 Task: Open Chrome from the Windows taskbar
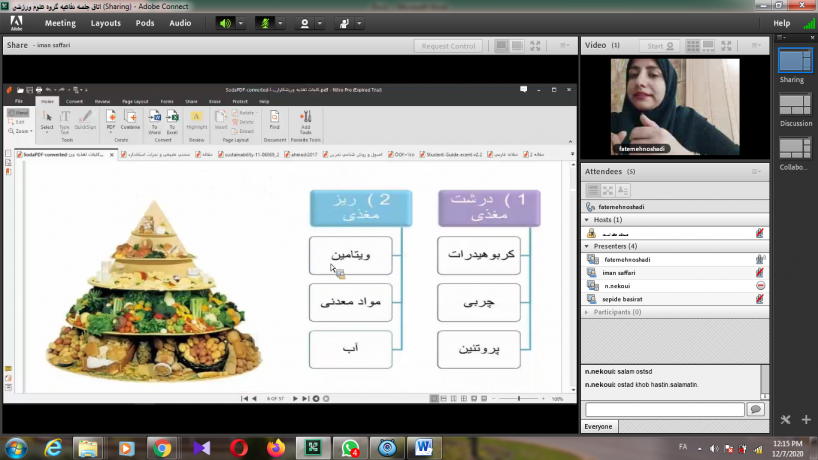160,447
